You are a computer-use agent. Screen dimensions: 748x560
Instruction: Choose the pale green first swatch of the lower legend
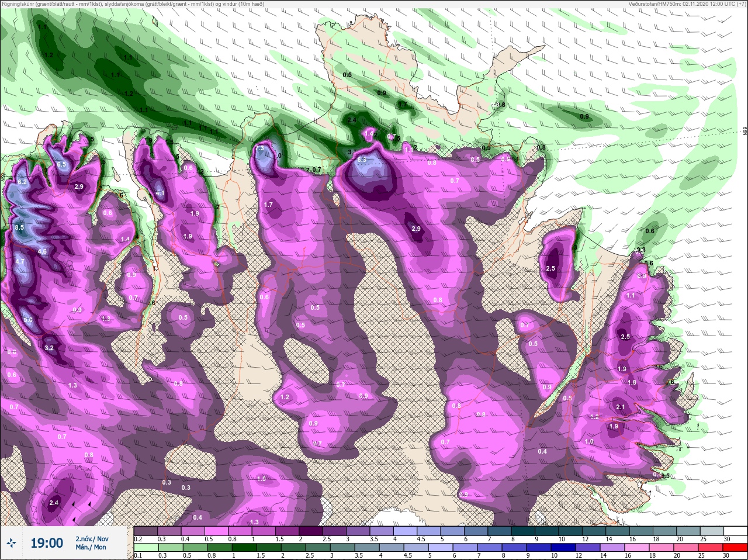146,548
